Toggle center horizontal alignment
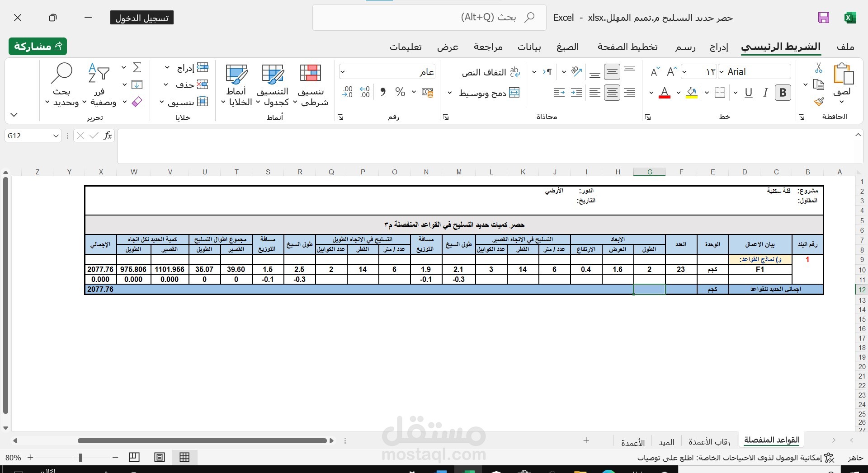 coord(612,93)
